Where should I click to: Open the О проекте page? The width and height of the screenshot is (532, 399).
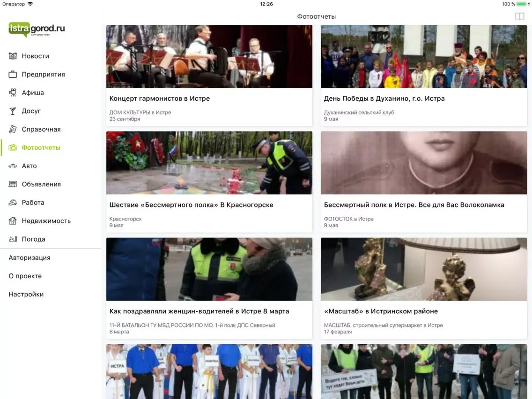pyautogui.click(x=25, y=276)
